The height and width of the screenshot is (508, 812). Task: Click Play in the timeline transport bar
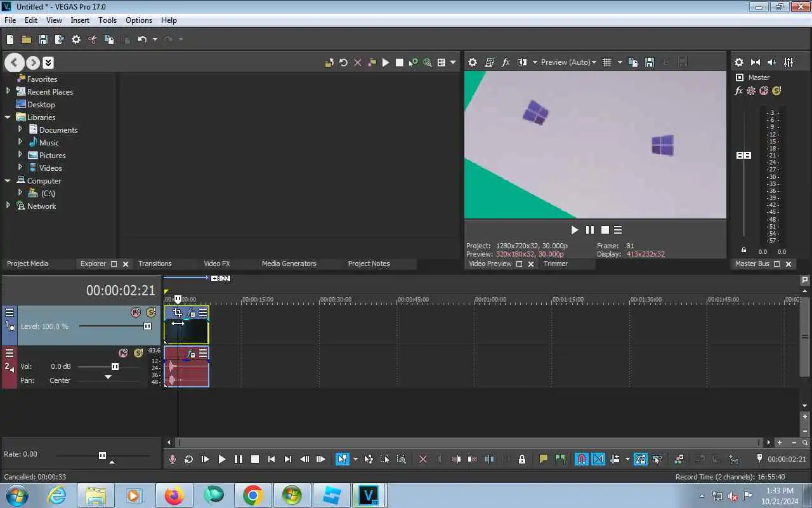click(x=222, y=459)
